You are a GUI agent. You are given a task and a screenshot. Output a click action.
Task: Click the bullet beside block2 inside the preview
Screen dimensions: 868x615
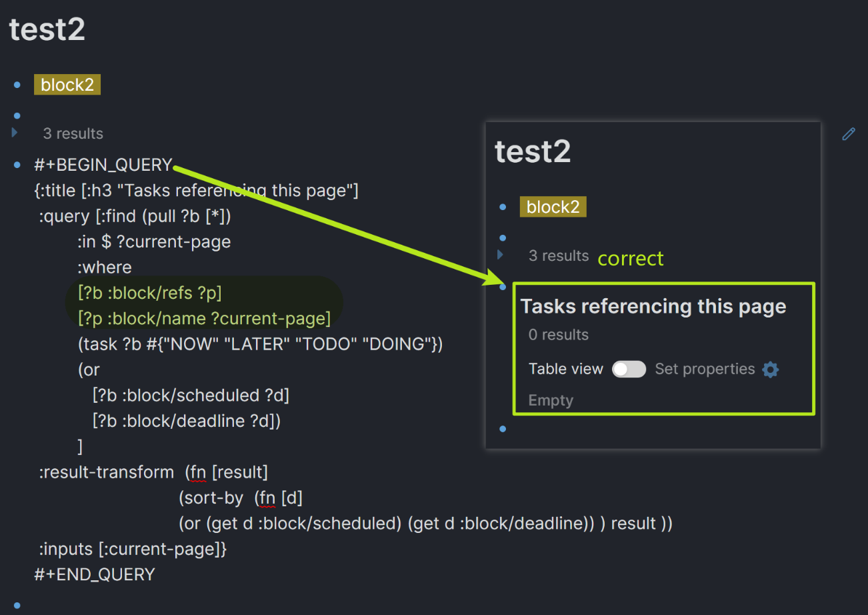pyautogui.click(x=502, y=207)
